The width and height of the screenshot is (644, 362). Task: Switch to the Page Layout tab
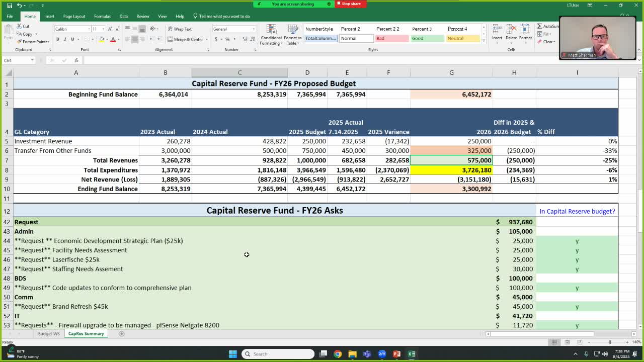[x=74, y=16]
